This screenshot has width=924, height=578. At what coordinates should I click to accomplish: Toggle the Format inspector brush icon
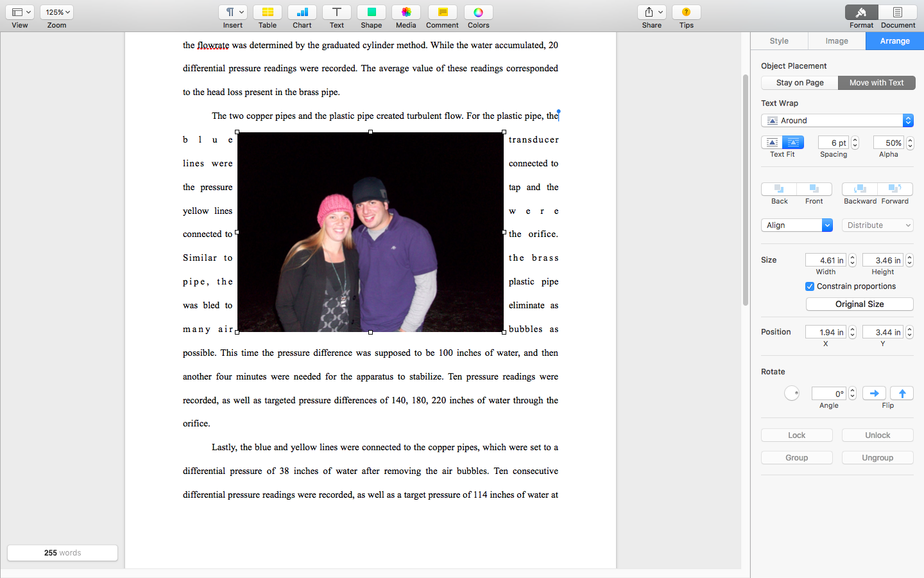click(x=862, y=12)
